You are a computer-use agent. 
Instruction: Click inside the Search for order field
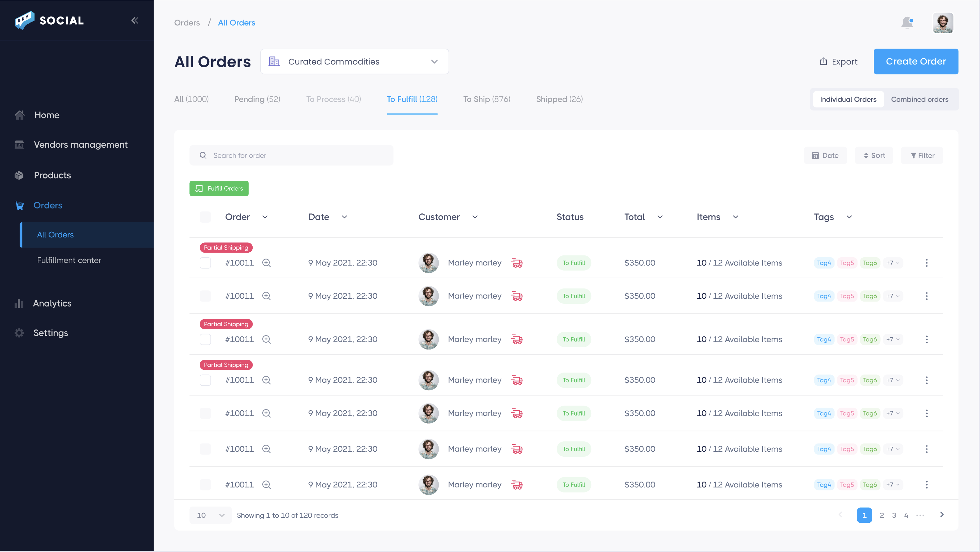point(291,155)
